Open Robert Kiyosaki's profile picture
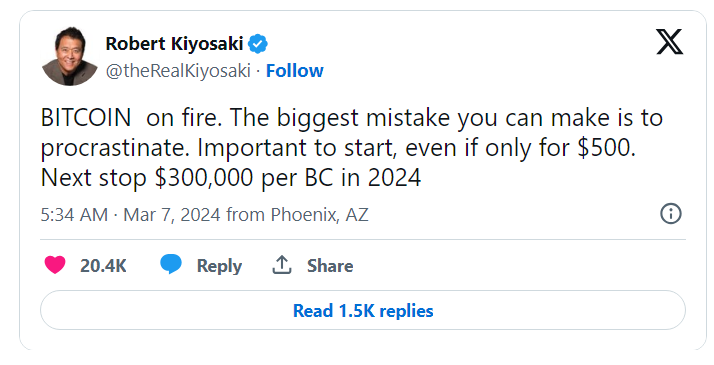Screen dimensions: 714x365 pos(70,56)
